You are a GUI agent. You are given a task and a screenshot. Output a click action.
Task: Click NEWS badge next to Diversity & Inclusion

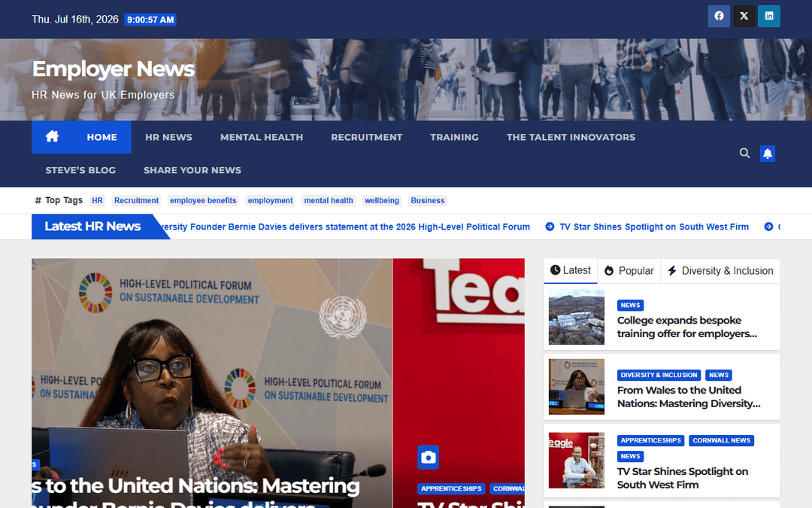(719, 375)
